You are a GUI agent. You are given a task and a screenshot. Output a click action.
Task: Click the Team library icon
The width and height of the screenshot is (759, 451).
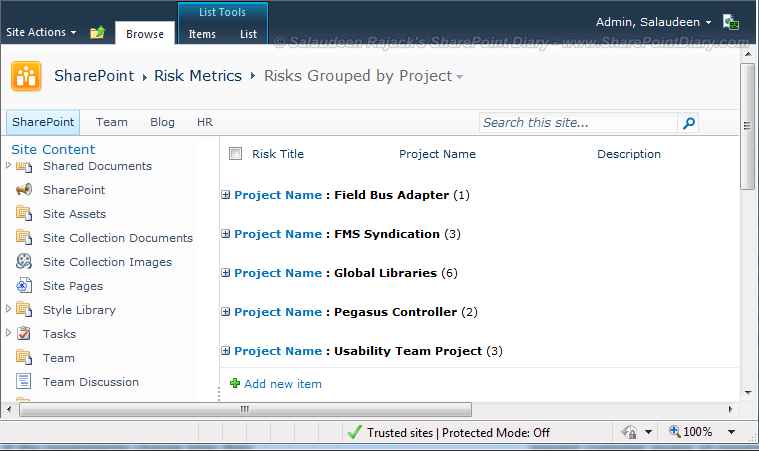point(24,358)
